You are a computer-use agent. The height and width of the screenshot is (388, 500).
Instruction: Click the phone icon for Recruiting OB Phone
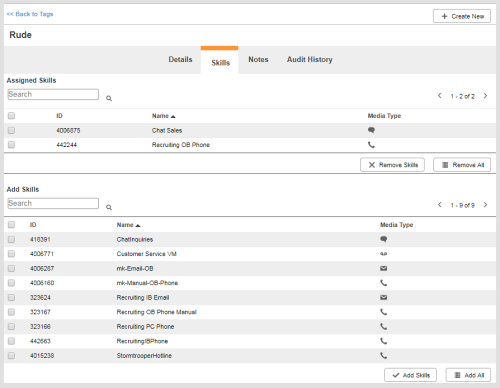click(x=371, y=145)
